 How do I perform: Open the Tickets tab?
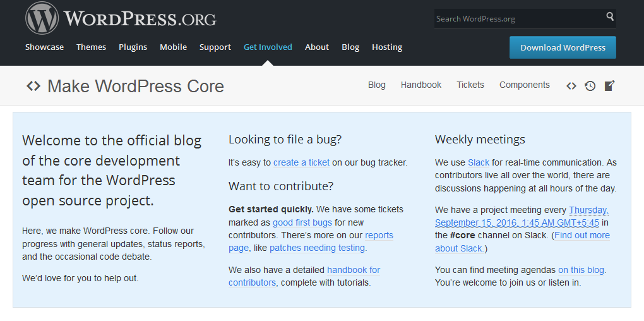470,85
